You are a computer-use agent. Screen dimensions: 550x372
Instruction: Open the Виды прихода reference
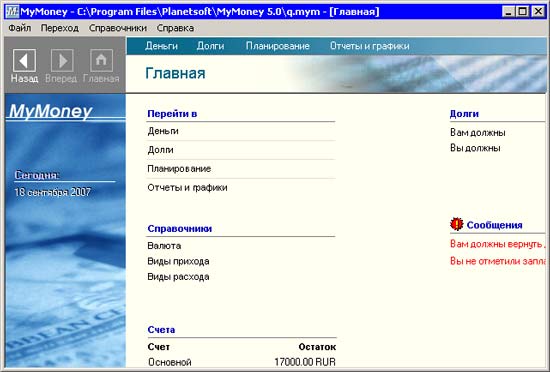[x=178, y=261]
